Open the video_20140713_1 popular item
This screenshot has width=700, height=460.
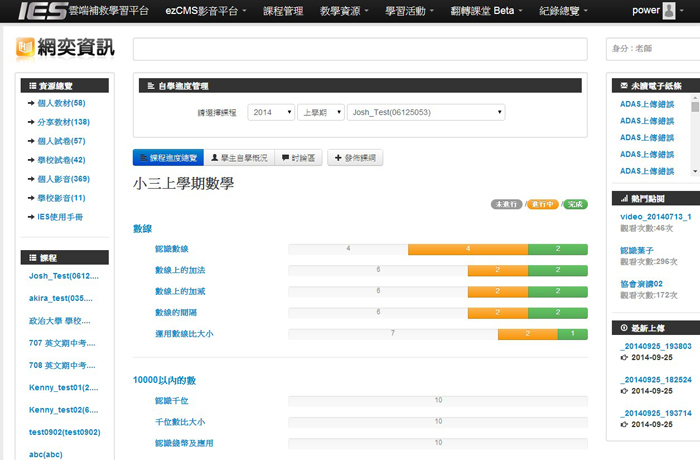pyautogui.click(x=656, y=217)
